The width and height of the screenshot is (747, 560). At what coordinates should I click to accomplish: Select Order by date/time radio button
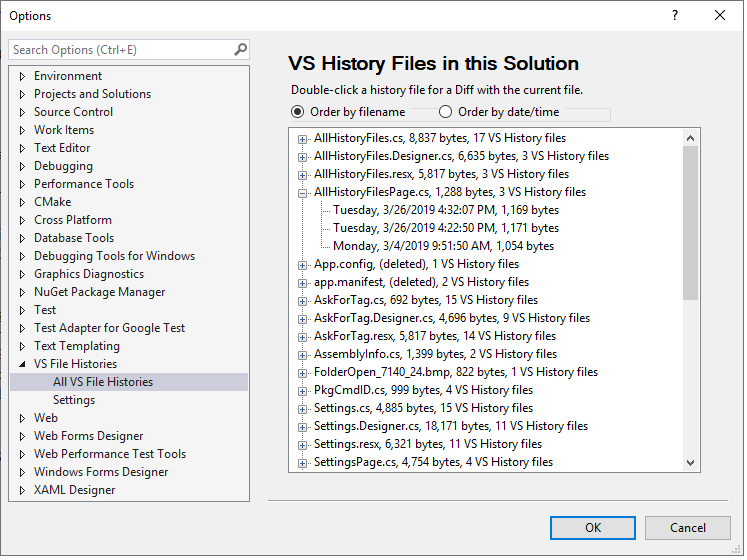(x=445, y=112)
